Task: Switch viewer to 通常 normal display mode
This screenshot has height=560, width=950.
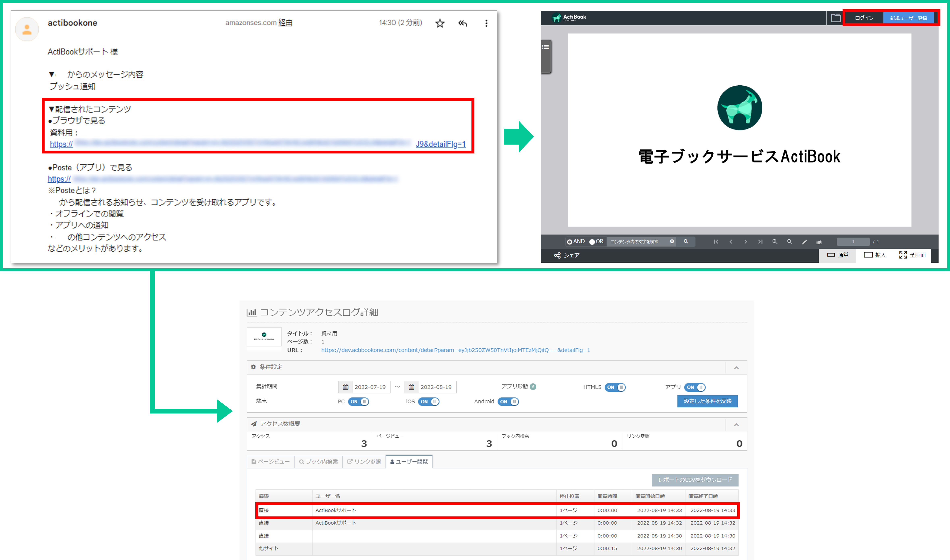Action: tap(838, 255)
